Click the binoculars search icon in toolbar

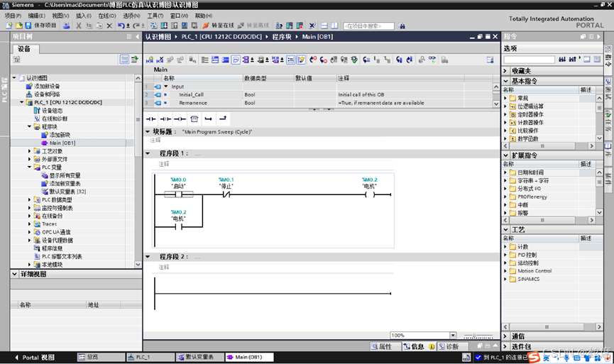click(x=402, y=26)
